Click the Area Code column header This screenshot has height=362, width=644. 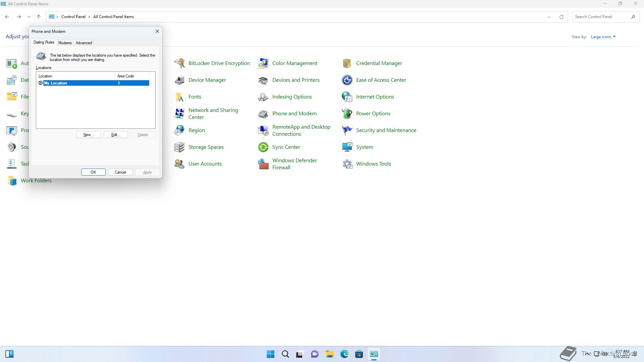[132, 76]
